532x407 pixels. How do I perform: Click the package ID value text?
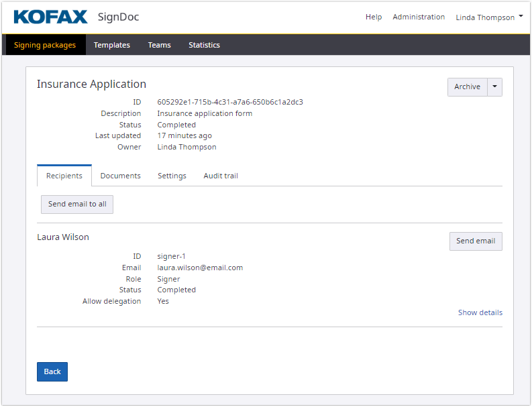[x=230, y=102]
